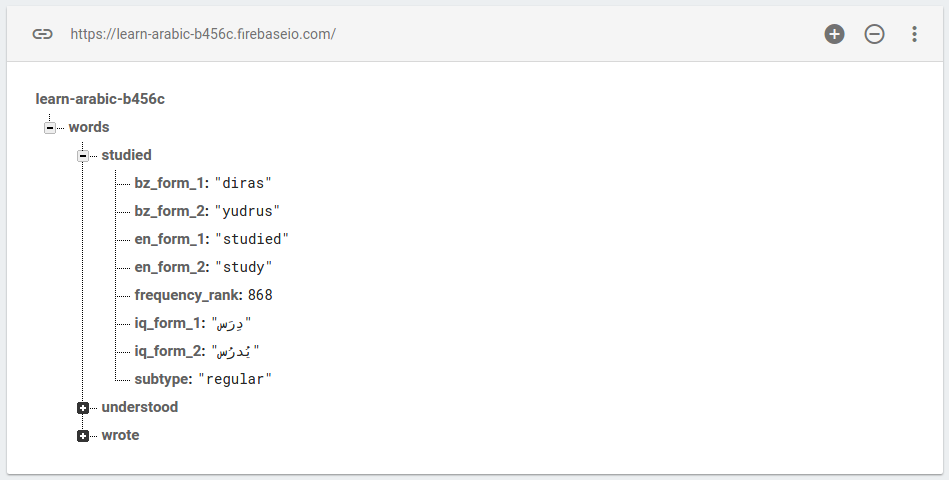
Task: Edit the Arabic value of iq_form_2
Action: [x=235, y=351]
